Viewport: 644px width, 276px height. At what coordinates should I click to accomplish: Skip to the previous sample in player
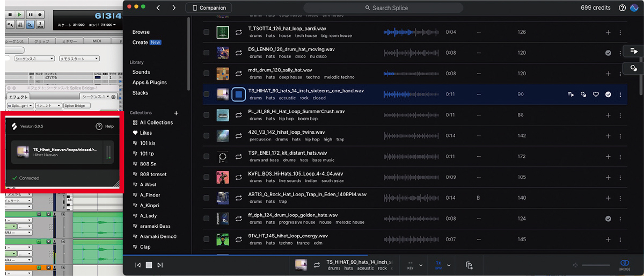click(x=138, y=265)
